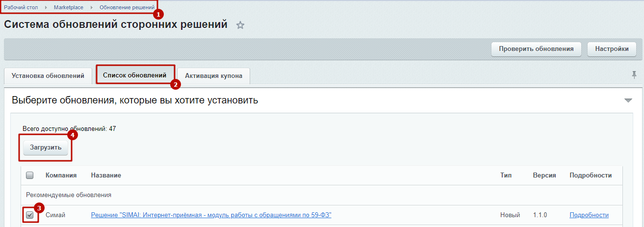Viewport: 644px width, 227px height.
Task: Follow the Подробности link for Симай row
Action: coord(589,215)
